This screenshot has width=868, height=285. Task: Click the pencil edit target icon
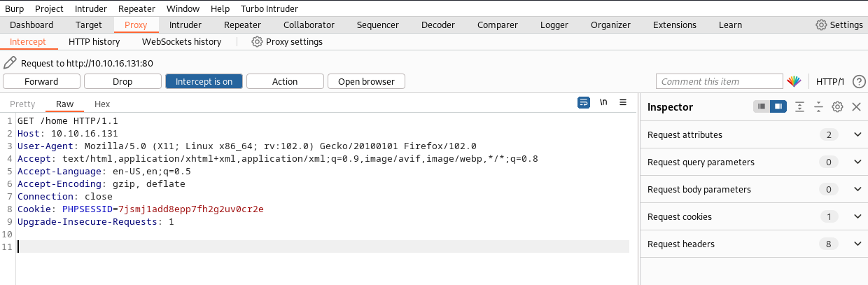10,63
